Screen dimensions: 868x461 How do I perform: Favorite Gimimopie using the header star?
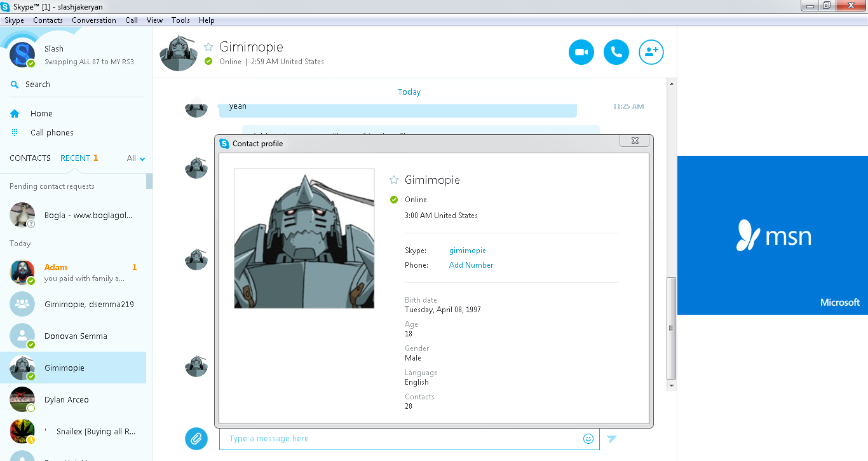click(x=208, y=47)
